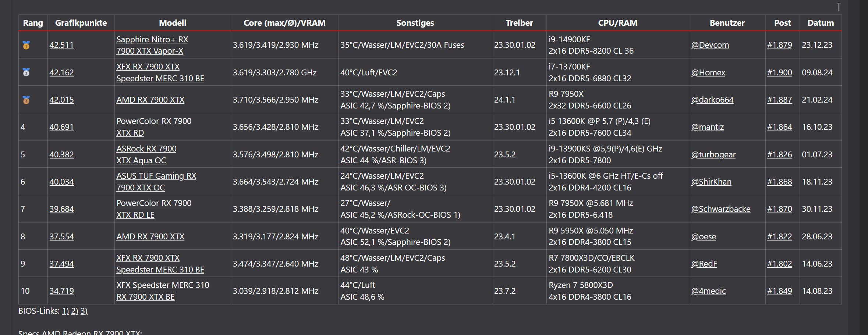Image resolution: width=868 pixels, height=335 pixels.
Task: Open post #1.900
Action: 779,72
